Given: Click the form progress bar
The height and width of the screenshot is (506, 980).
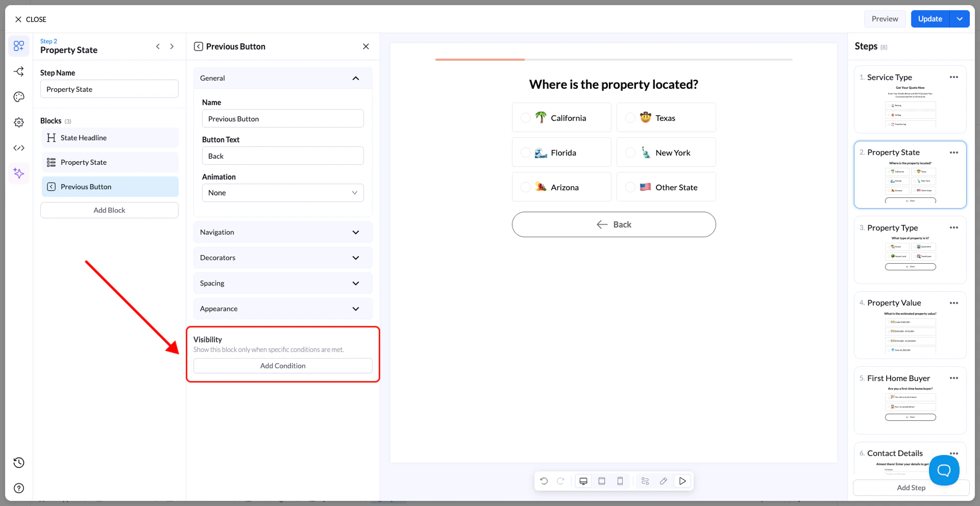Looking at the screenshot, I should point(614,60).
